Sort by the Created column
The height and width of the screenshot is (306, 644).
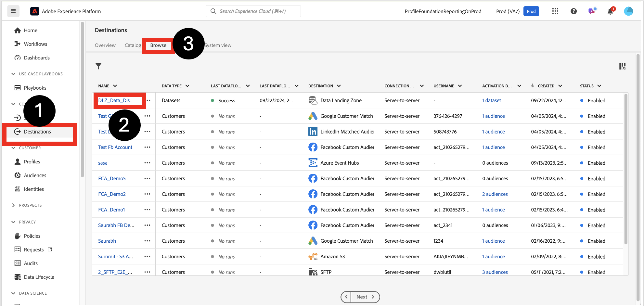point(546,86)
